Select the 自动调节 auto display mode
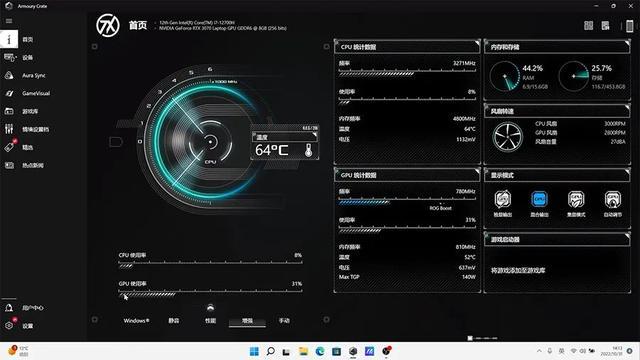This screenshot has width=640, height=360. (x=613, y=204)
